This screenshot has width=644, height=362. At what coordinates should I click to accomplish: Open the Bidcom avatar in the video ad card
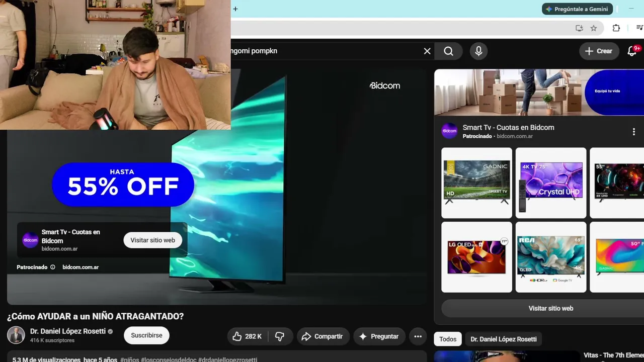[30, 240]
